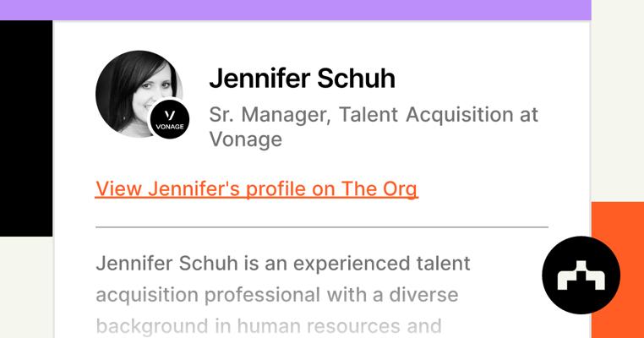
Task: Click the horizontal divider under the link
Action: coord(321,227)
